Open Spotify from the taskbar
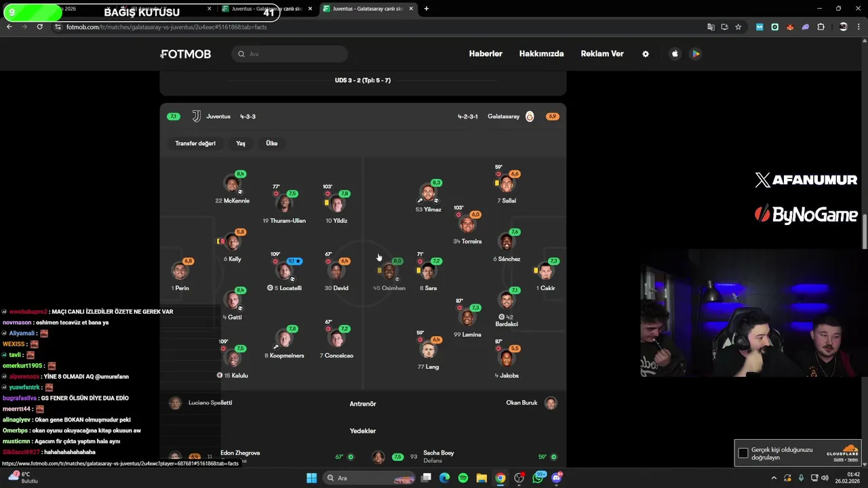The image size is (868, 488). coord(463,478)
